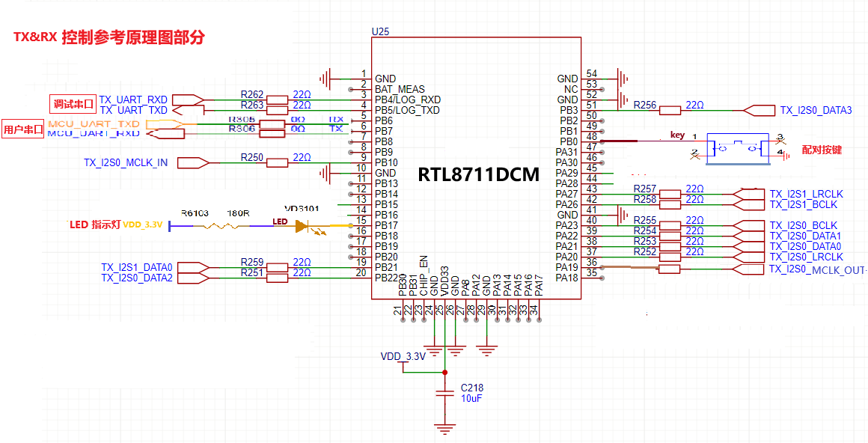The height and width of the screenshot is (443, 868).
Task: Click the TX_I2S0_MCLK_OUT net label
Action: tap(816, 269)
